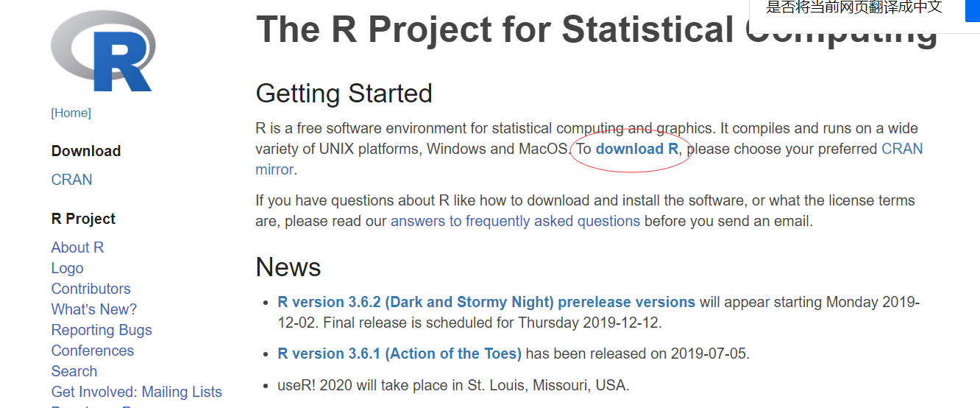Click the Search sidebar link
980x408 pixels.
(x=74, y=371)
